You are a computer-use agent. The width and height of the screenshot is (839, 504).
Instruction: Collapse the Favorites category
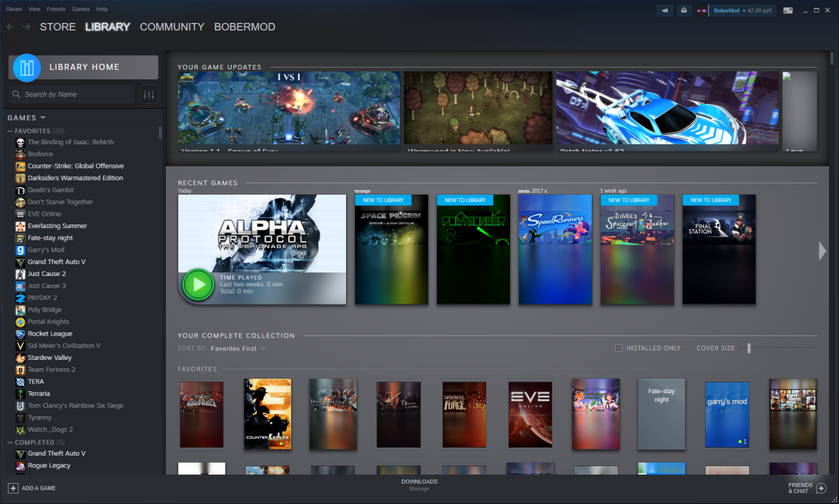tap(10, 131)
